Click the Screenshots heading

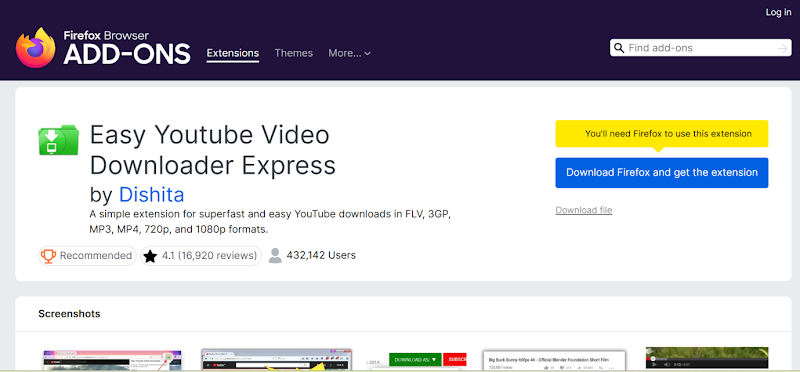click(69, 313)
